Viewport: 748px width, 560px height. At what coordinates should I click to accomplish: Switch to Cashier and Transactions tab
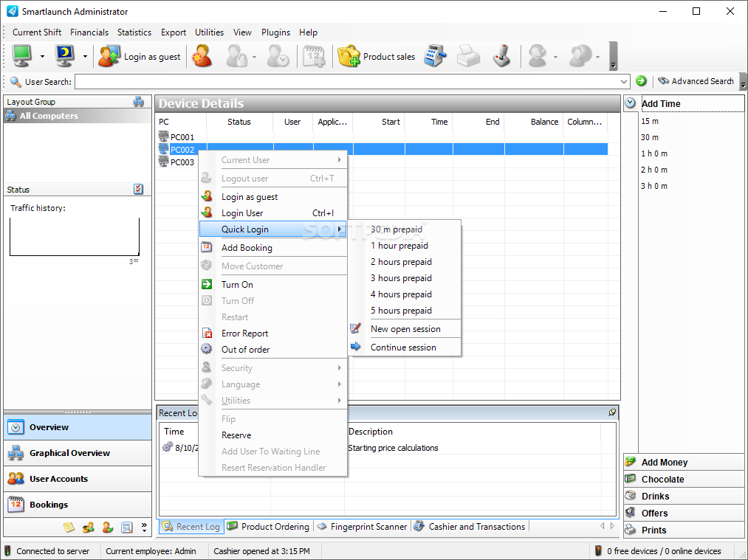tap(470, 527)
